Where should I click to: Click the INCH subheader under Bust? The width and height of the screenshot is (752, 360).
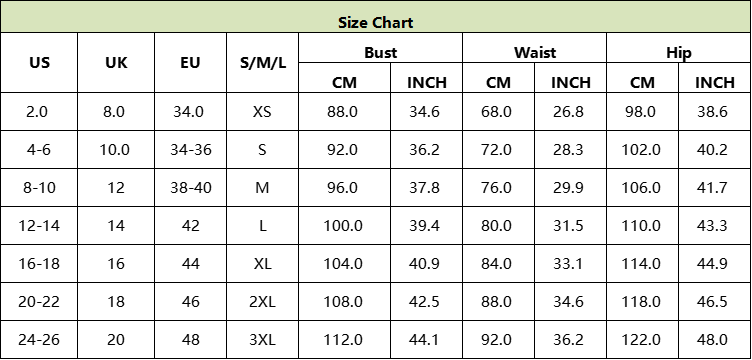pos(426,78)
